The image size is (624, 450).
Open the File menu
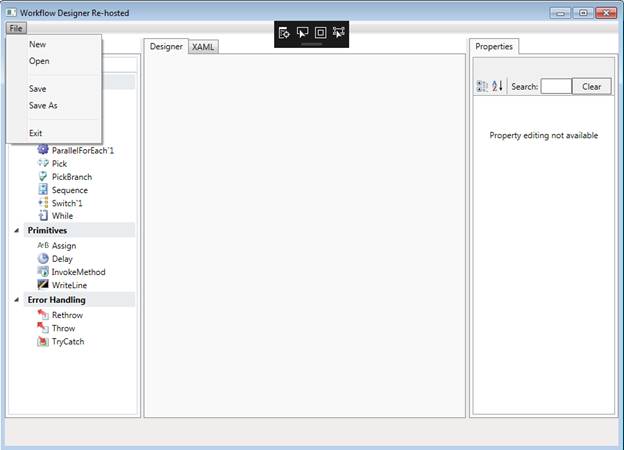[x=16, y=28]
